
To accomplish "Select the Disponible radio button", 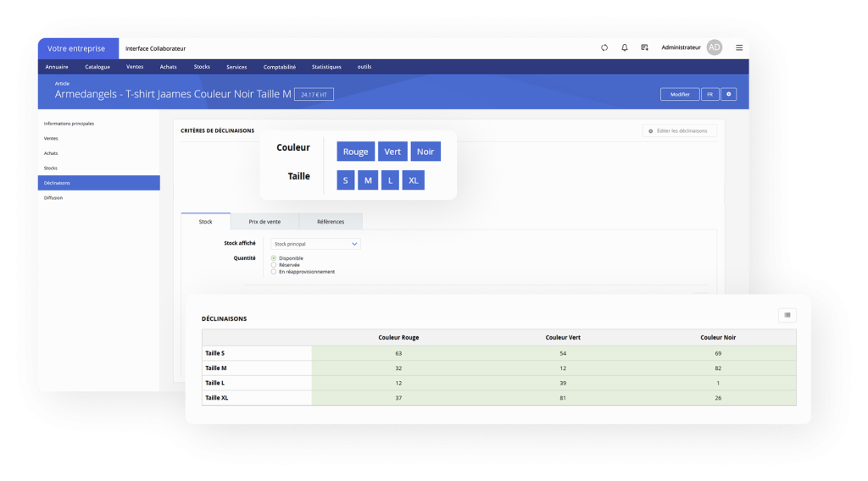I will click(x=273, y=258).
